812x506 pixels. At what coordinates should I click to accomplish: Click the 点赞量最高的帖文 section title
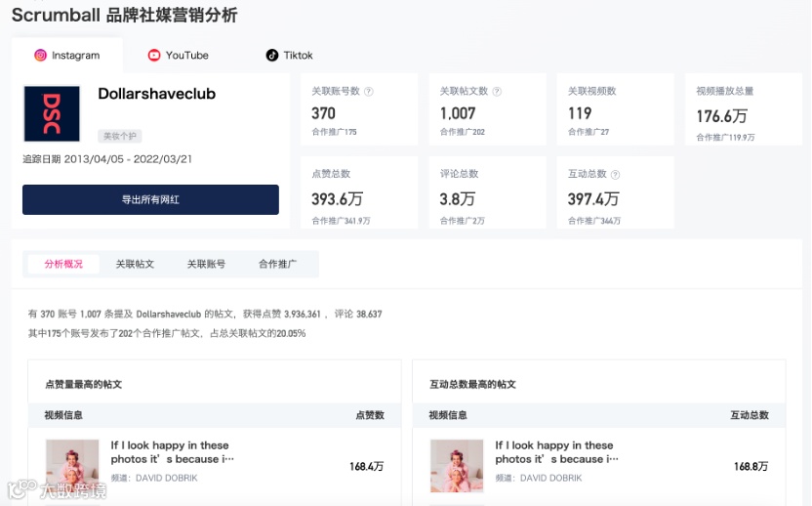83,385
